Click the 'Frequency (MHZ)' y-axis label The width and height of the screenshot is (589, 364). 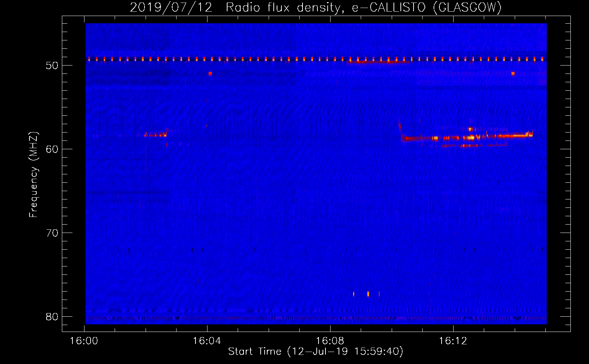[33, 174]
